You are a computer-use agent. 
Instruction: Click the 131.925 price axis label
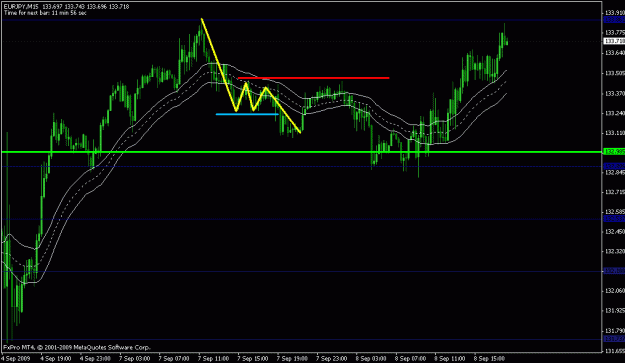point(614,310)
